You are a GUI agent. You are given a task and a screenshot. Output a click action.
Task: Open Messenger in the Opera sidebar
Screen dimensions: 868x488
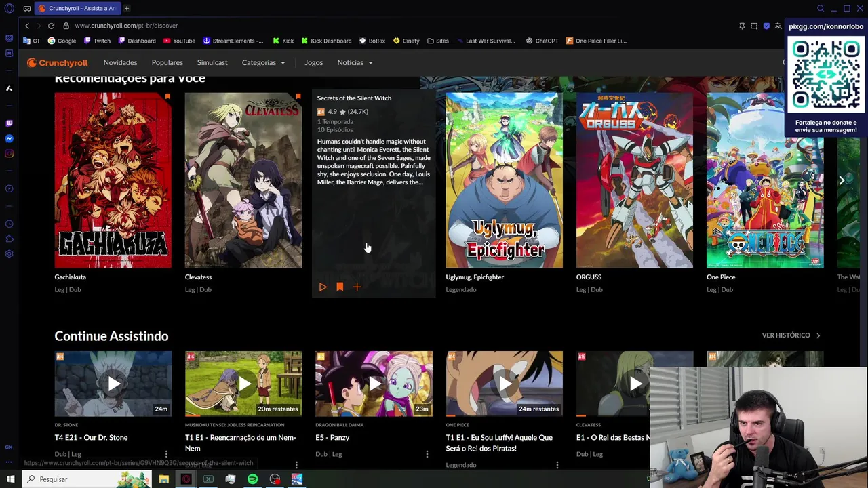coord(9,138)
